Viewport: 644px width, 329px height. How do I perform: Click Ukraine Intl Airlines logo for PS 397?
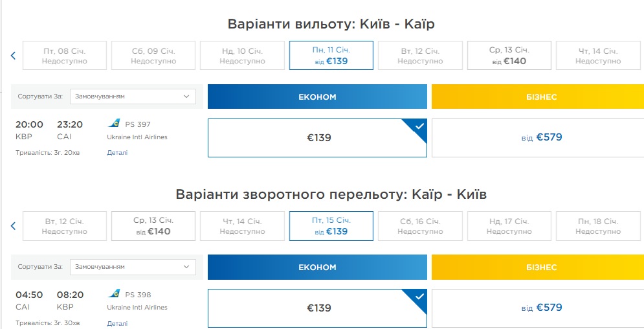(115, 124)
